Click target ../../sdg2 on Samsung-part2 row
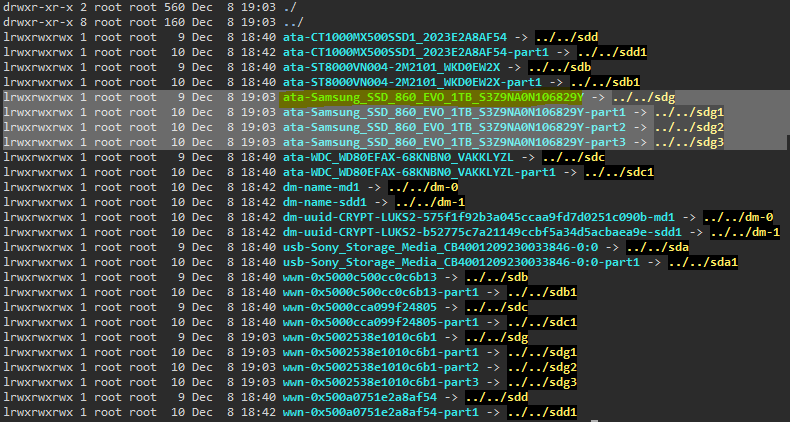This screenshot has height=422, width=790. 689,127
